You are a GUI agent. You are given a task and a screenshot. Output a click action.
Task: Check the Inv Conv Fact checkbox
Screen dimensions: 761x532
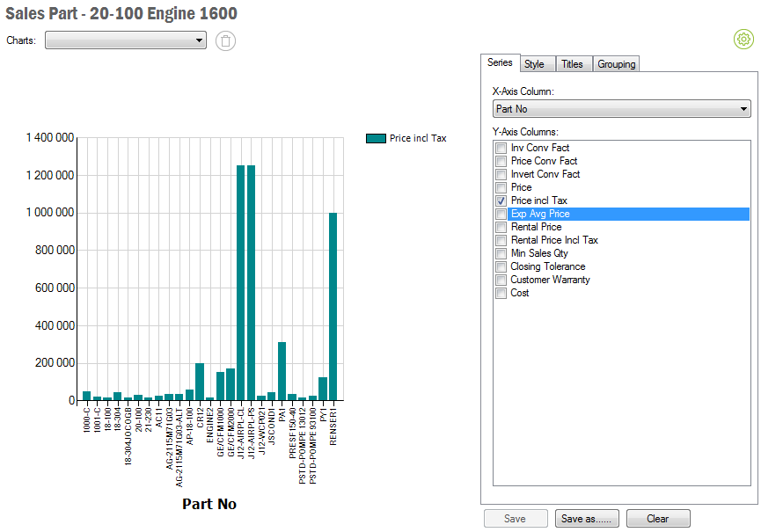[x=501, y=148]
